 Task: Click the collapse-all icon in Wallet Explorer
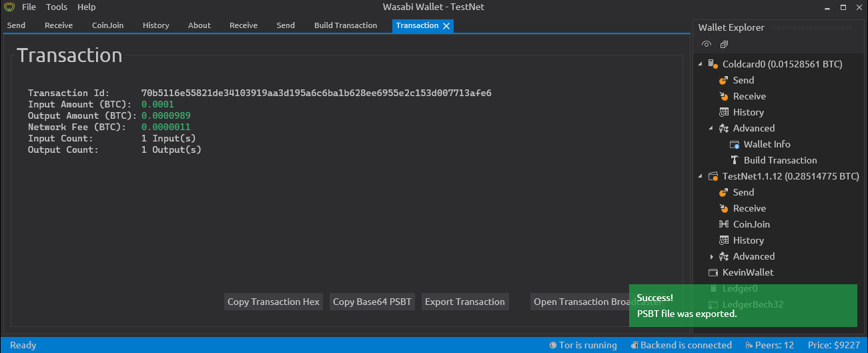tap(724, 45)
